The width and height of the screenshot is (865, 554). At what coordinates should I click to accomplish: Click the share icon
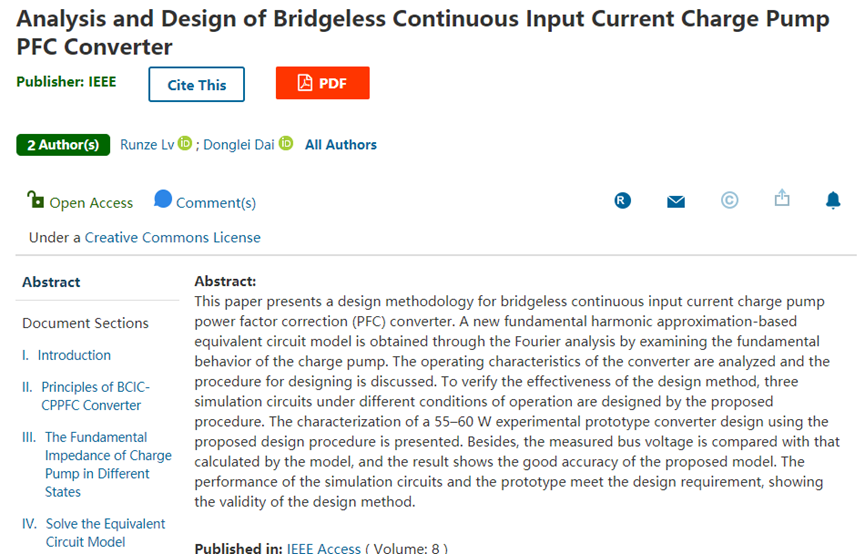[782, 199]
